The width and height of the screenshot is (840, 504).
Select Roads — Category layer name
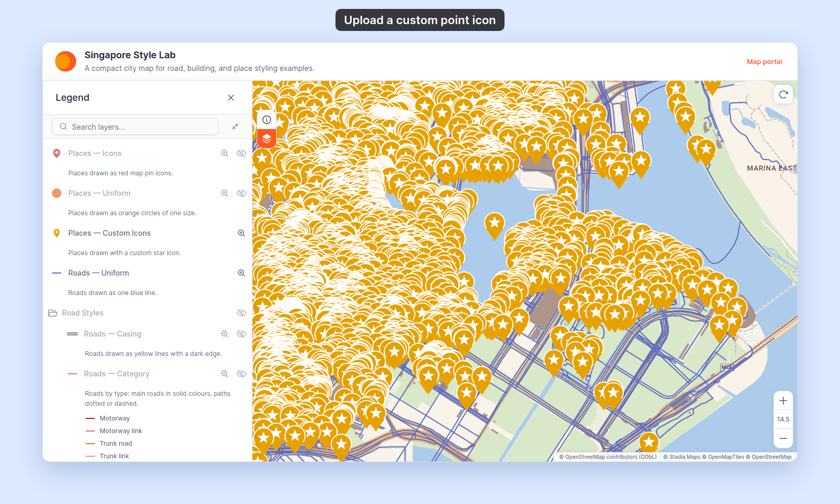(x=117, y=374)
